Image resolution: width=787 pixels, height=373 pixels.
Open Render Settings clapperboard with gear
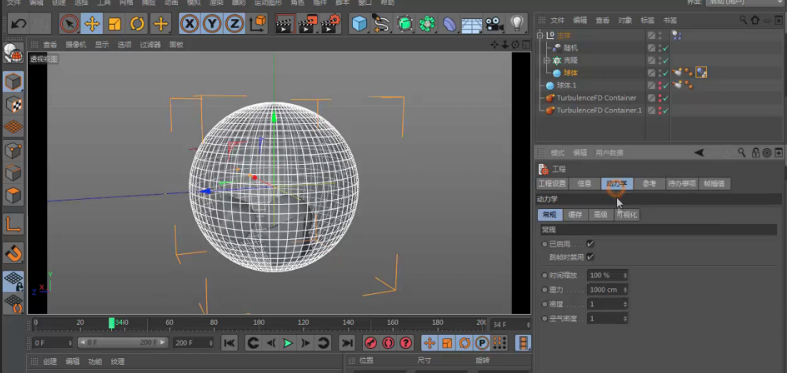pyautogui.click(x=331, y=24)
